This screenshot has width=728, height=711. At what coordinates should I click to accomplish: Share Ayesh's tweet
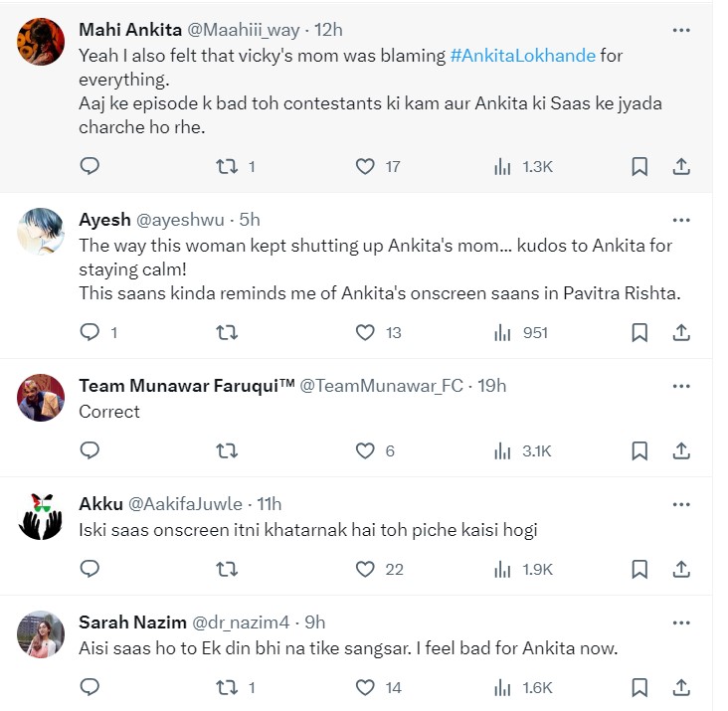(681, 332)
